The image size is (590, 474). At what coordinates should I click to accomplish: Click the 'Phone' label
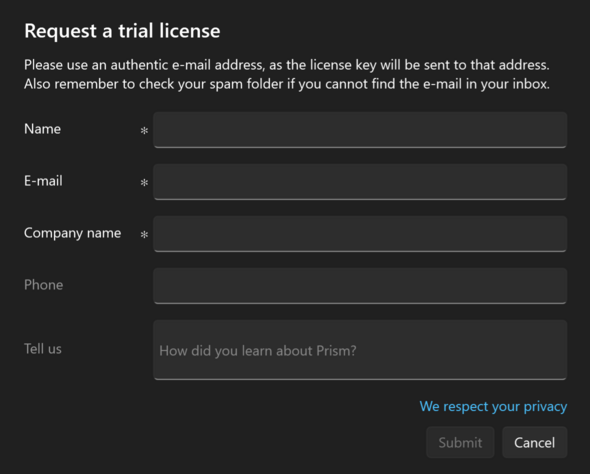point(44,285)
